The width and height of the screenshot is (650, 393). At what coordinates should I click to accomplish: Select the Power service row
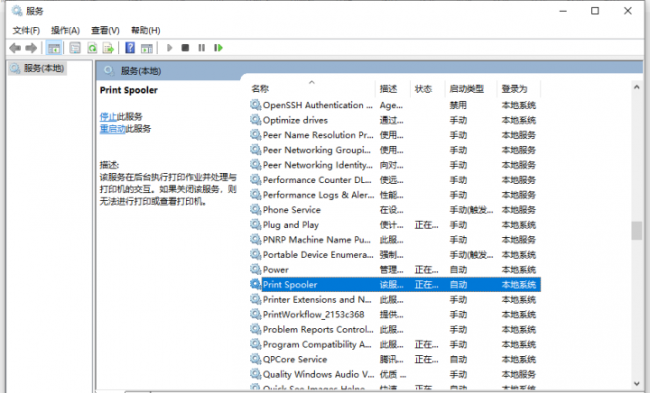click(395, 269)
